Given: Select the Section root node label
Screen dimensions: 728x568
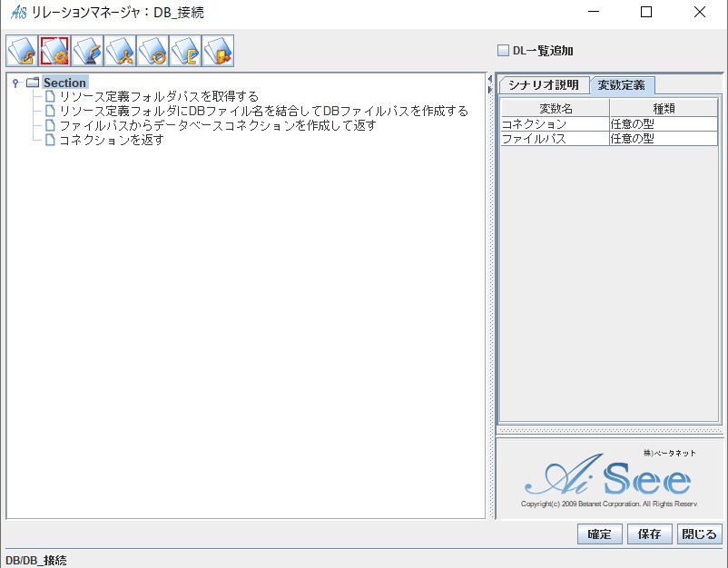Looking at the screenshot, I should [65, 83].
